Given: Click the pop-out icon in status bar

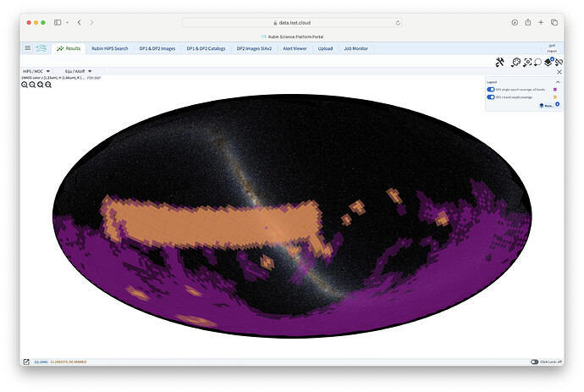Looking at the screenshot, I should pyautogui.click(x=26, y=362).
